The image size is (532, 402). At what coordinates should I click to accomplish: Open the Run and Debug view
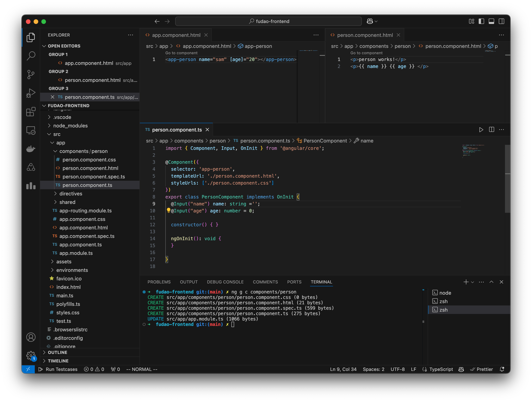[31, 93]
